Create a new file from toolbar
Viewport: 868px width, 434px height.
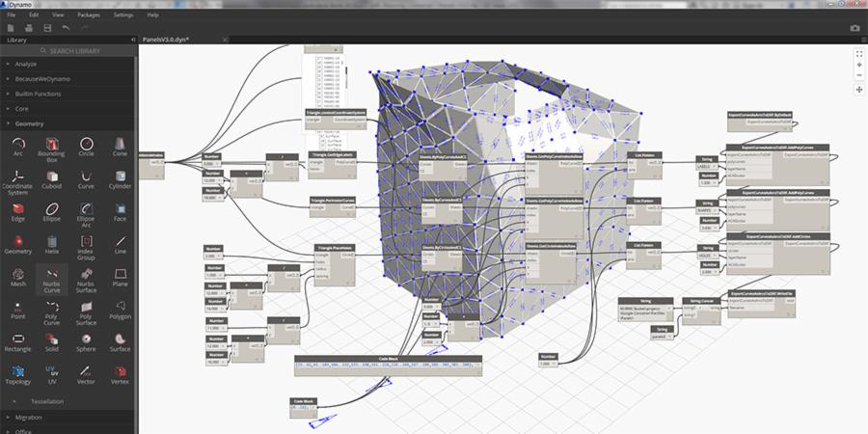[x=11, y=28]
